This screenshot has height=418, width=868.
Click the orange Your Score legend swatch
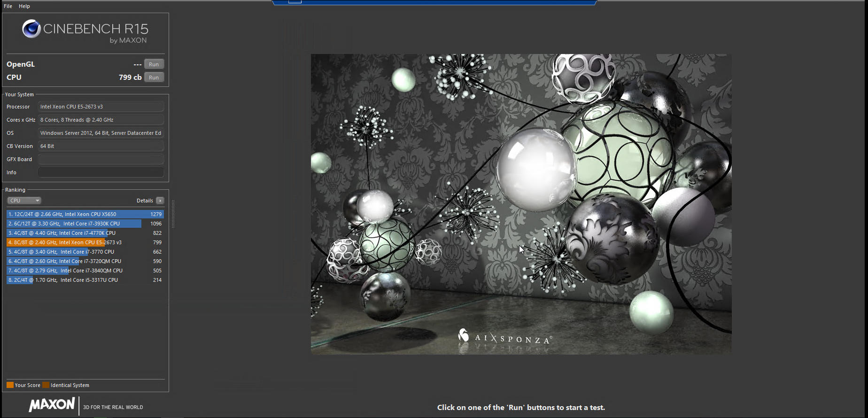pyautogui.click(x=10, y=385)
